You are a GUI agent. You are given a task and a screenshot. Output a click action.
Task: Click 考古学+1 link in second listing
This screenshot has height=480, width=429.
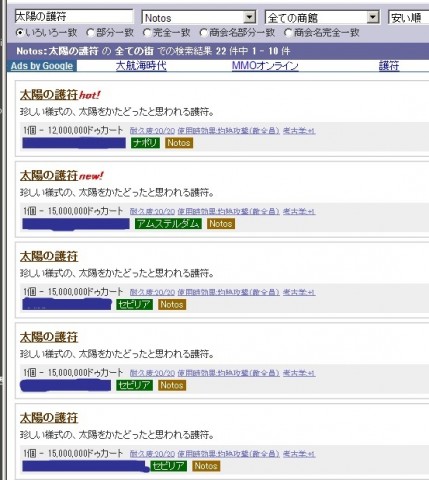click(x=299, y=211)
